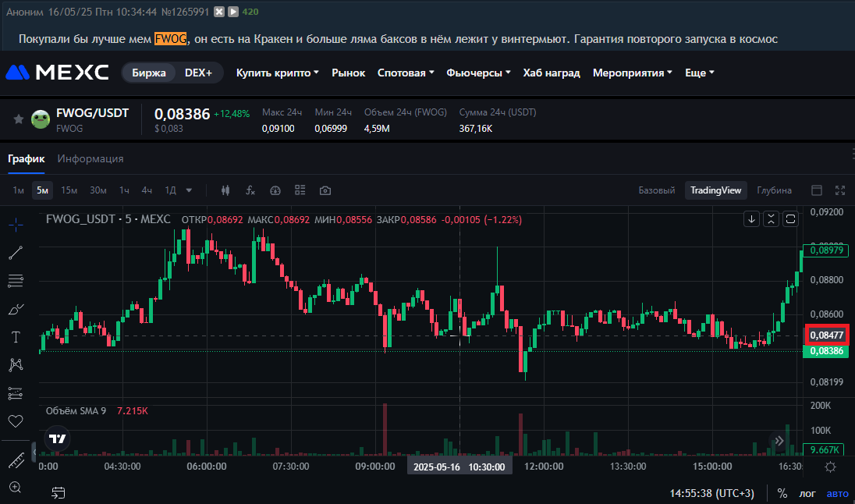Switch the top toggle to Биржа
Screen dimensions: 855x504
coord(149,73)
